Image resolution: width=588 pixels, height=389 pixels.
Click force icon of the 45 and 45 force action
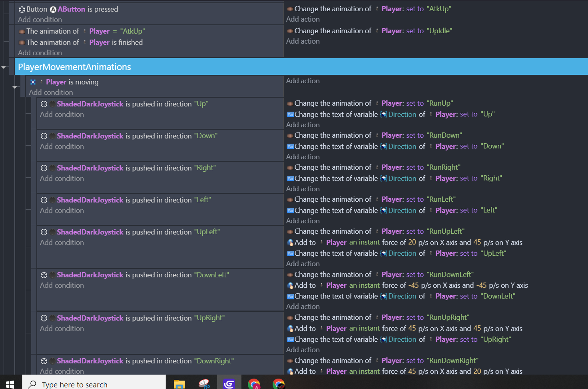point(291,329)
